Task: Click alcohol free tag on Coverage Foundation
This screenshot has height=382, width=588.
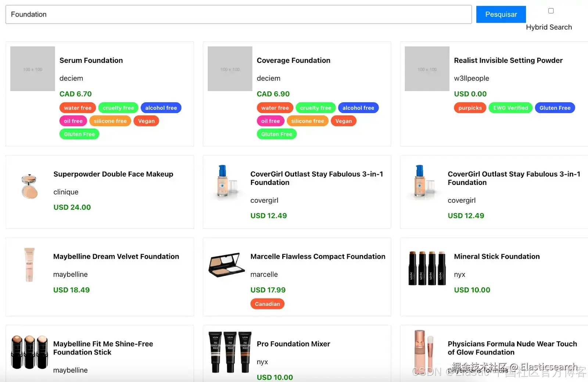Action: click(358, 108)
